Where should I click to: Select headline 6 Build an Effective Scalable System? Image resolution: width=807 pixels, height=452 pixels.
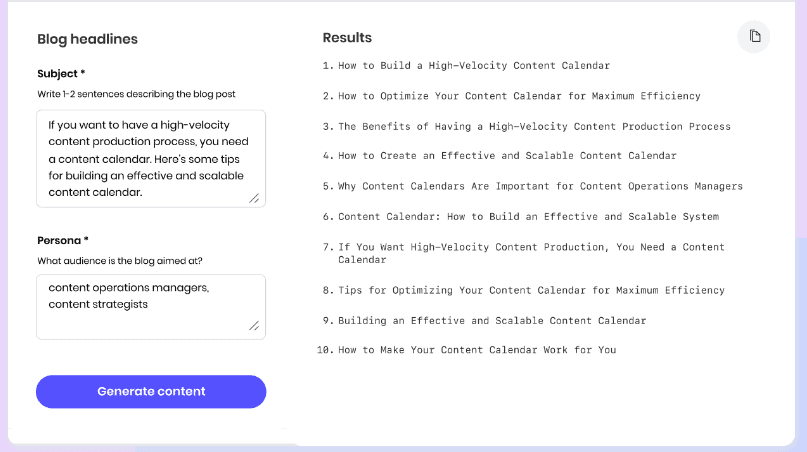(529, 216)
